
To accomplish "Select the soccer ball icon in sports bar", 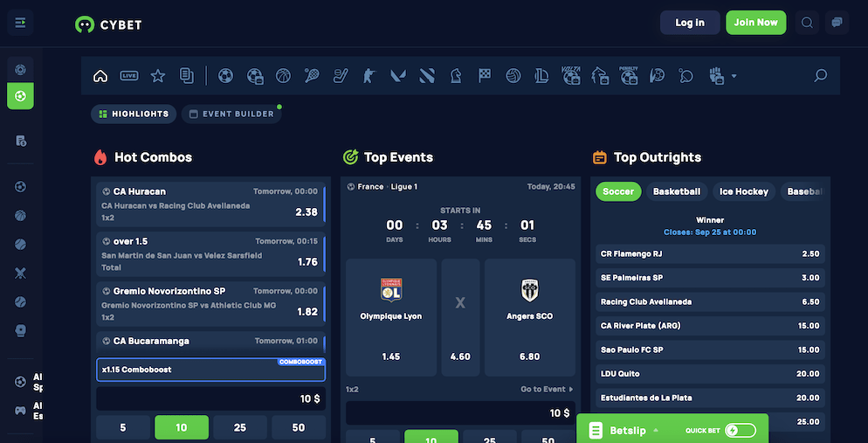I will (225, 76).
